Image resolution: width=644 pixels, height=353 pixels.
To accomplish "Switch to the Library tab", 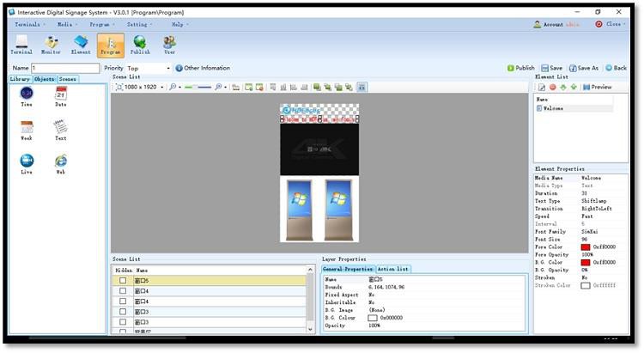I will (20, 79).
